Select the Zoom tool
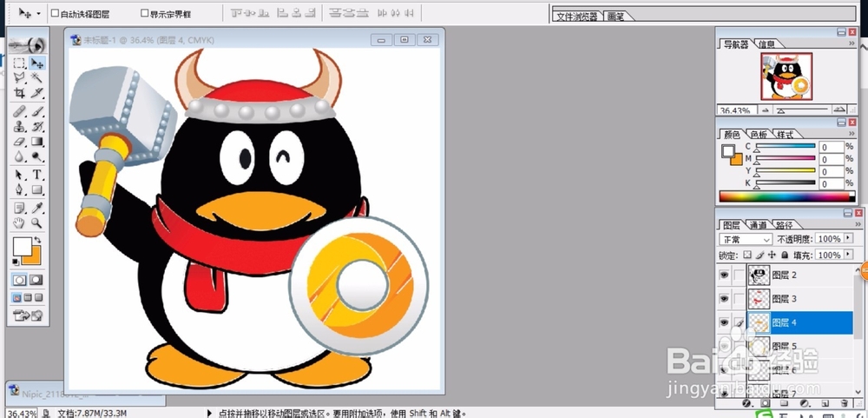 pyautogui.click(x=37, y=223)
